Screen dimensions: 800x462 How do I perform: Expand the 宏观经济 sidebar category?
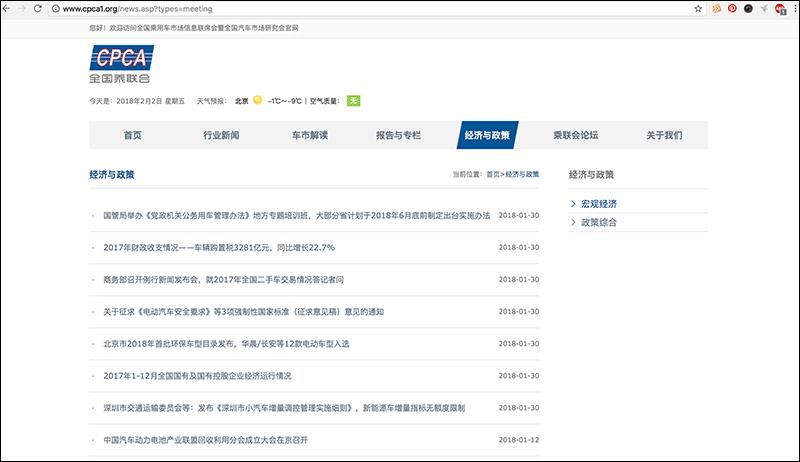click(599, 204)
